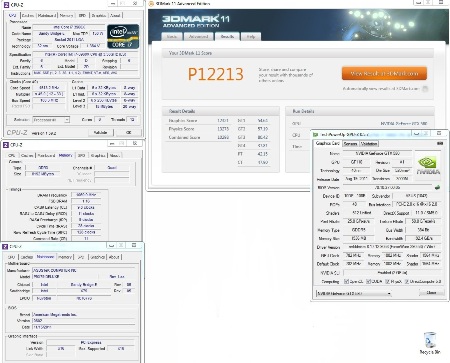Open the Help tab in 3DMark 11
The image size is (450, 363).
(x=251, y=37)
